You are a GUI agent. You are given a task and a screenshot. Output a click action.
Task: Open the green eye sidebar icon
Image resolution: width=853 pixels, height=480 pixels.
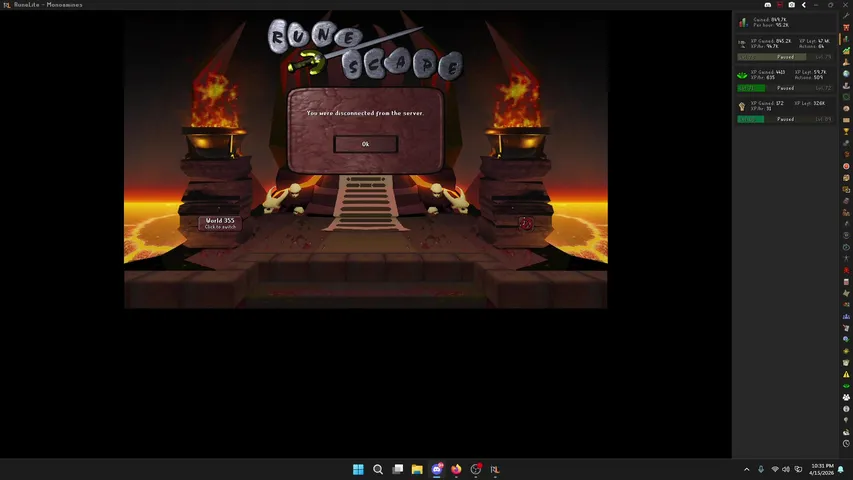846,386
